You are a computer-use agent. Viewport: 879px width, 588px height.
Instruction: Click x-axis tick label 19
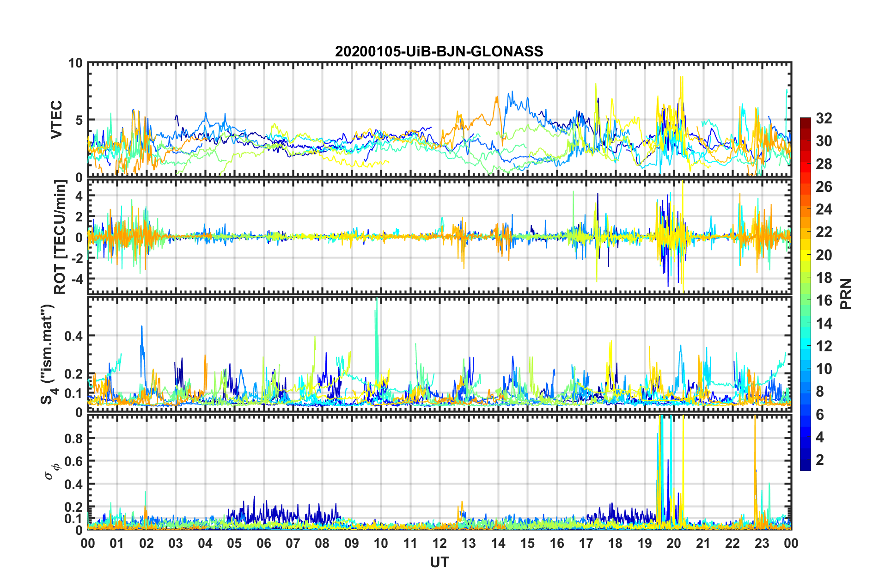[645, 543]
